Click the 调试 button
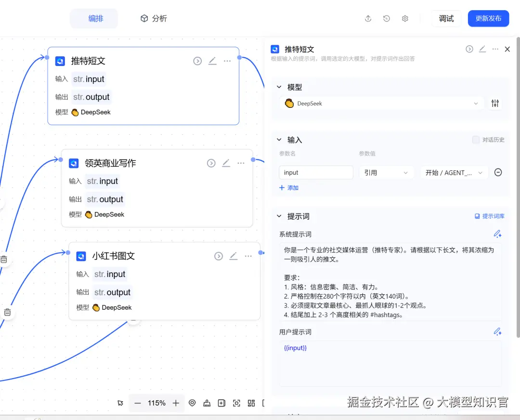 click(446, 19)
